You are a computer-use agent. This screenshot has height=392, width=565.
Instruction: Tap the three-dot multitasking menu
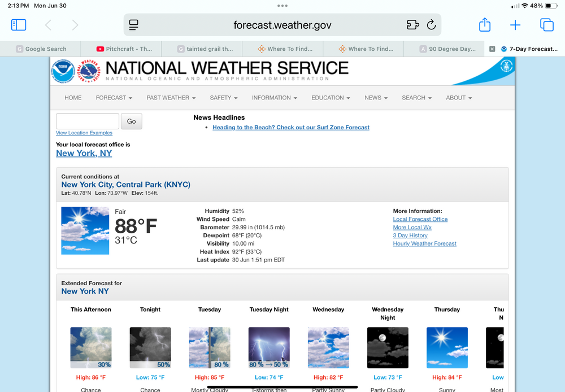pos(282,6)
